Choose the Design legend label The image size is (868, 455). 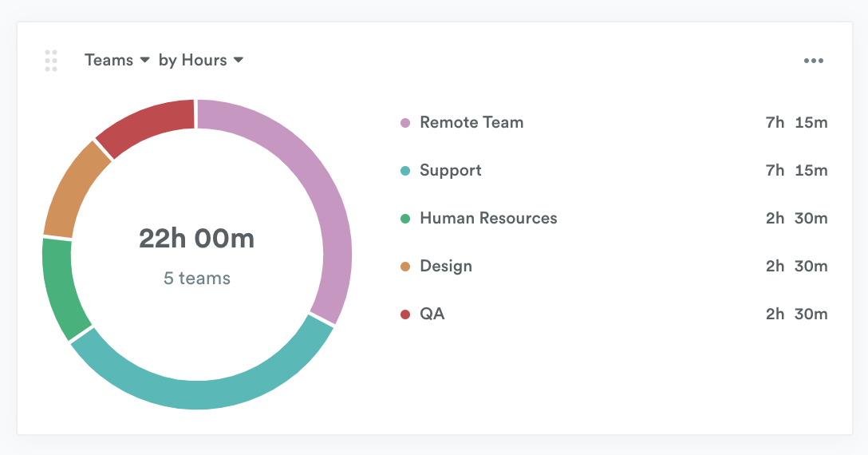(x=446, y=267)
